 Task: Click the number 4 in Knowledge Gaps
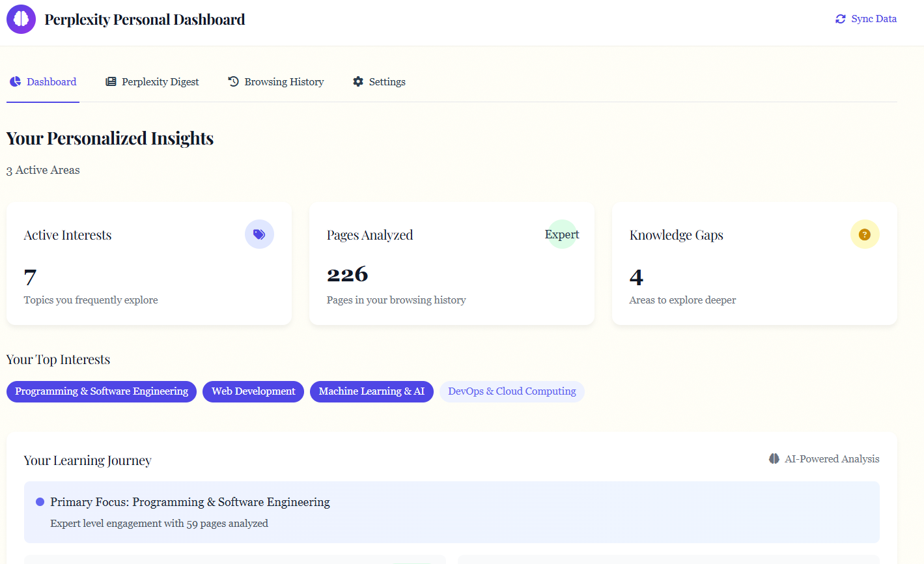click(636, 278)
